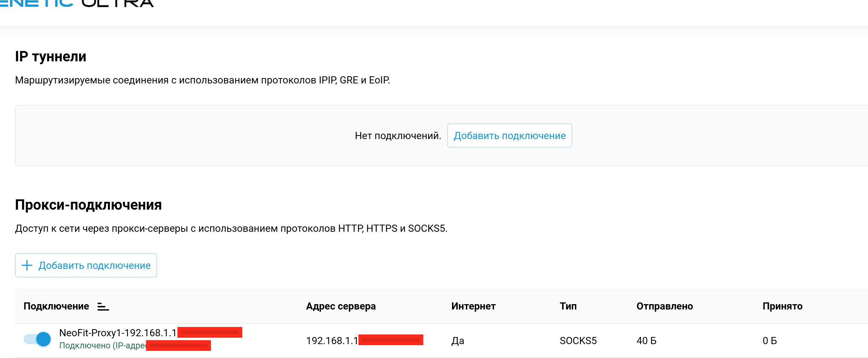Screen dimensions: 868x358
Task: Sort by the Подключение column header
Action: (56, 306)
